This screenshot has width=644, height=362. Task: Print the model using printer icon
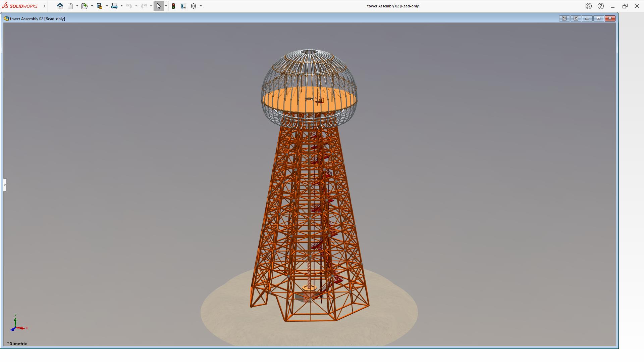click(x=114, y=6)
